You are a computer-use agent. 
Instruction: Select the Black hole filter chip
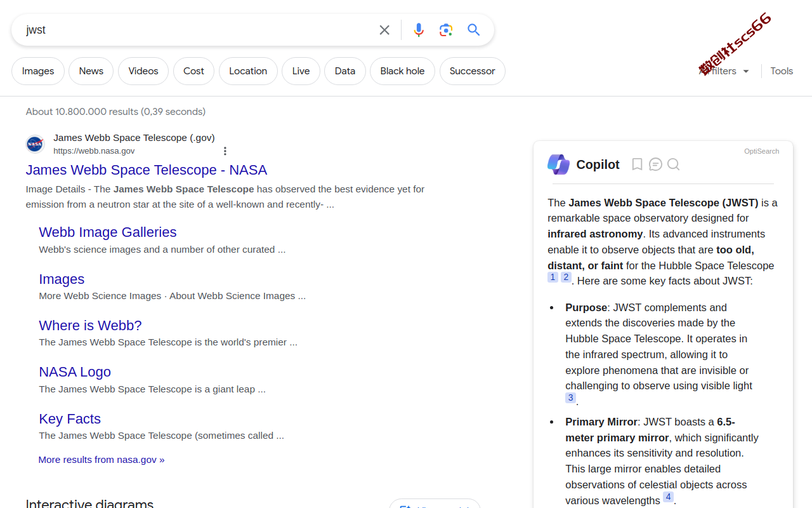pos(402,71)
